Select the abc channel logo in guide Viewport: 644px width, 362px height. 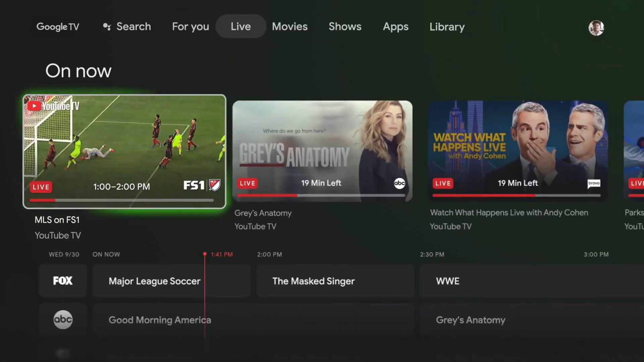click(63, 320)
